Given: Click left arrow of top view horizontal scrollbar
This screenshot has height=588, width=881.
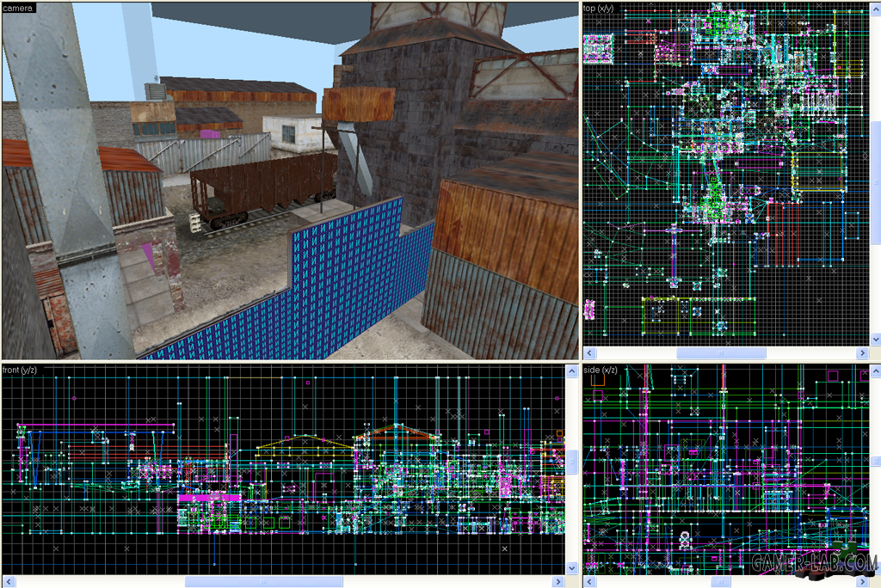Looking at the screenshot, I should click(x=589, y=352).
